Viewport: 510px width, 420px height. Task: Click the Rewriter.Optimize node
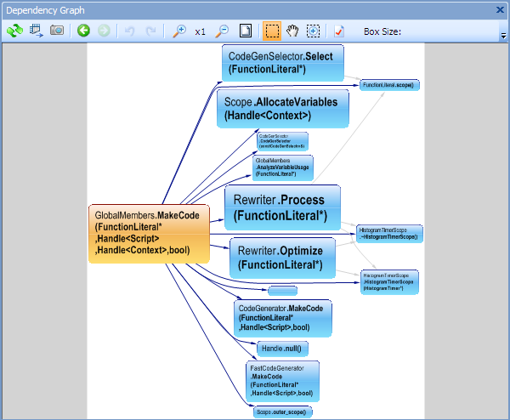(x=282, y=258)
